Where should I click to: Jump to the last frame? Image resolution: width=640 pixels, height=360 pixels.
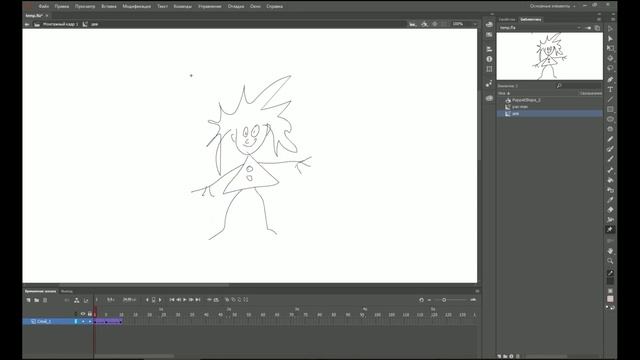coord(198,300)
